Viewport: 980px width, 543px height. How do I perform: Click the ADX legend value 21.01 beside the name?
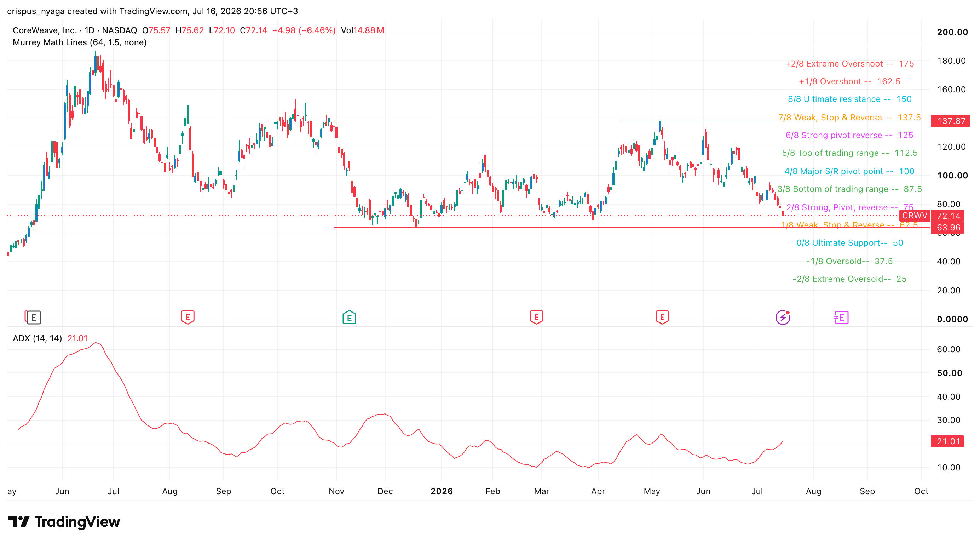pos(77,338)
